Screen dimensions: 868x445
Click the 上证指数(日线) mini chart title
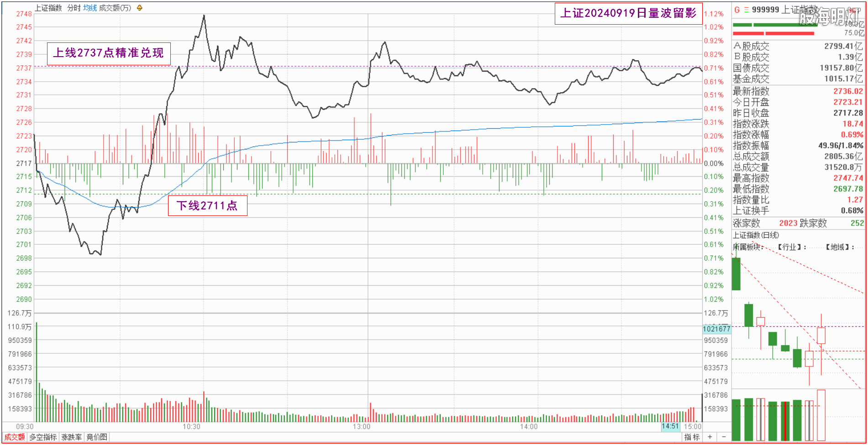tap(756, 235)
